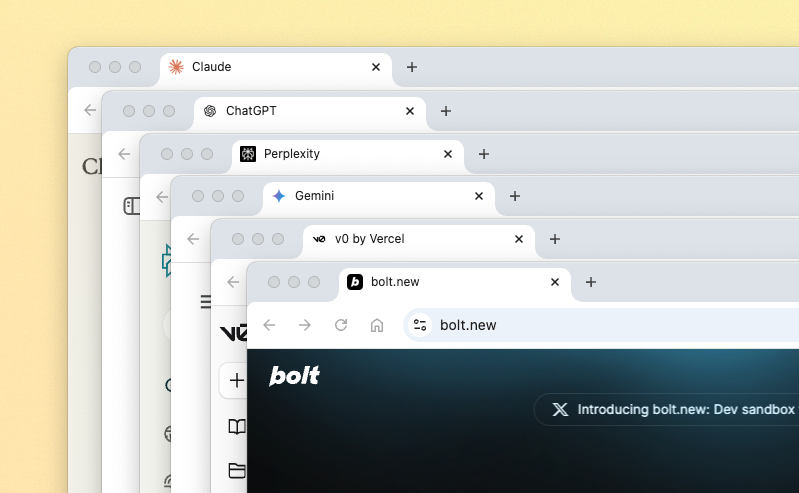Close the v0 by Vercel tab

click(519, 239)
